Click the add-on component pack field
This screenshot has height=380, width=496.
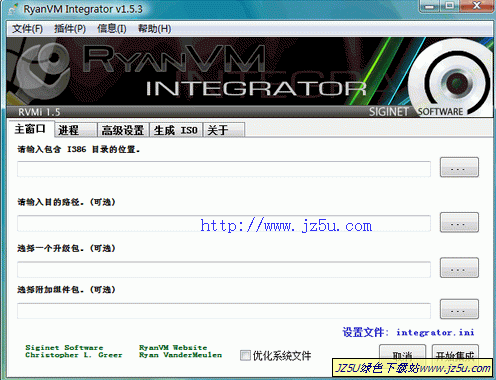click(224, 311)
